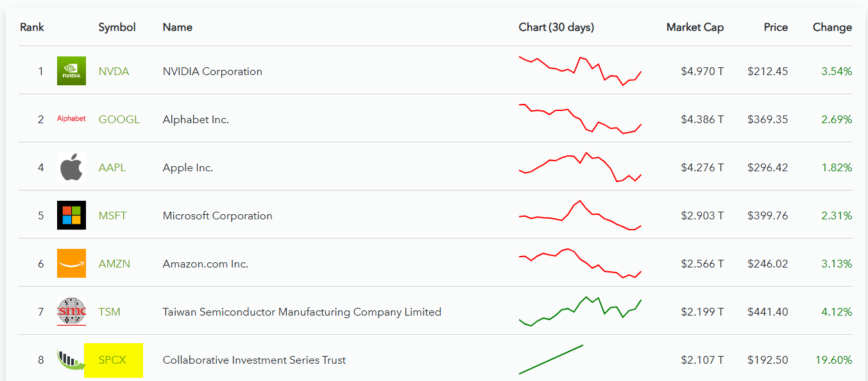This screenshot has width=868, height=381.
Task: Sort the table by Market Cap header
Action: (695, 27)
